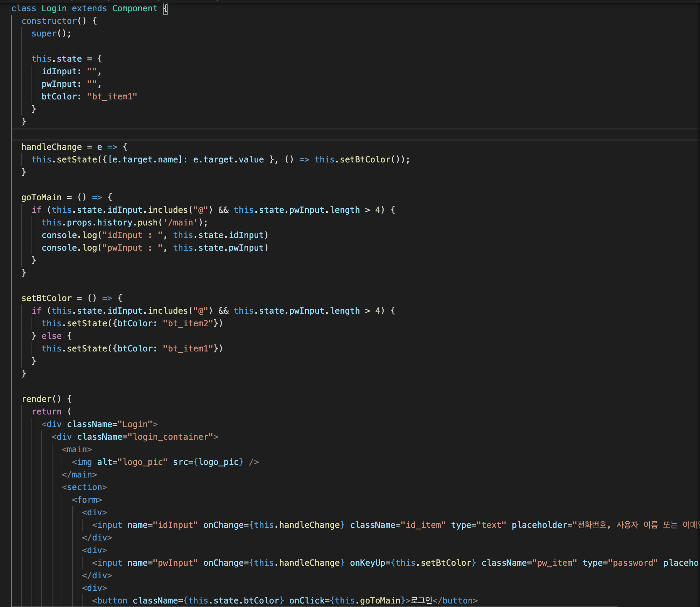Click the '<form>' tag

(87, 500)
